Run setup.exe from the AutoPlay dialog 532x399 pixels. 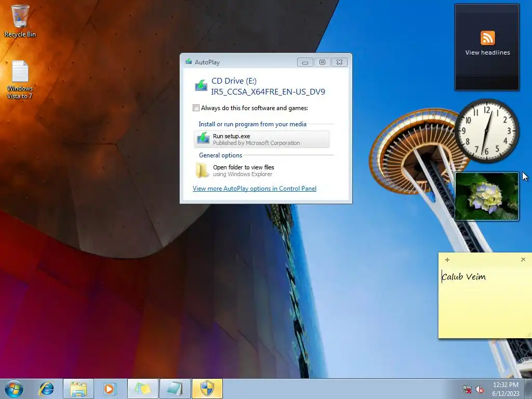coord(262,139)
